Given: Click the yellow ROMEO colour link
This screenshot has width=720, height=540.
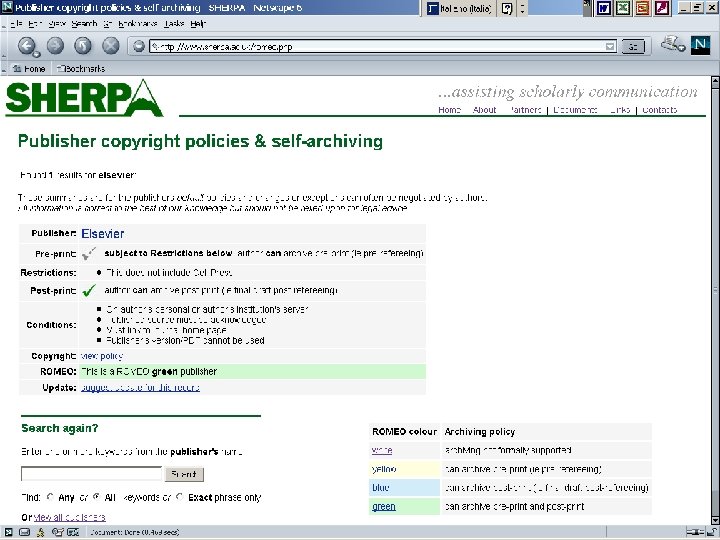Looking at the screenshot, I should click(384, 469).
